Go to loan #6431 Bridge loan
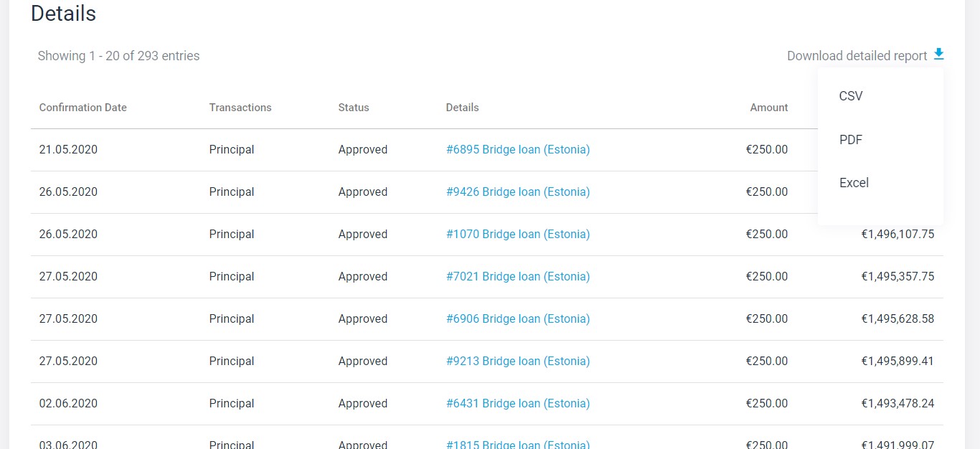 click(517, 404)
